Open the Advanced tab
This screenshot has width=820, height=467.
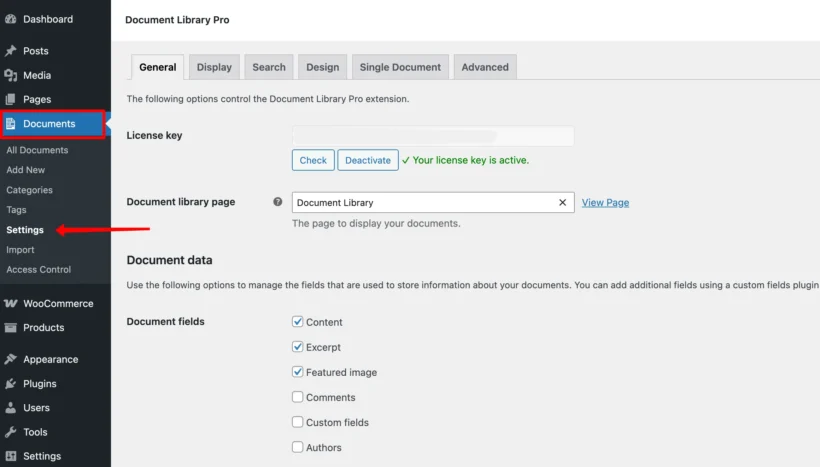tap(485, 67)
